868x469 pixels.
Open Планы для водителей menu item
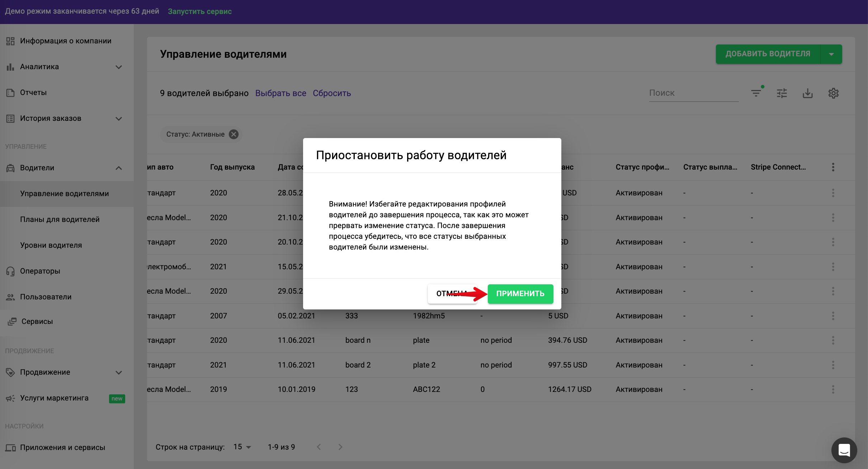click(x=60, y=219)
